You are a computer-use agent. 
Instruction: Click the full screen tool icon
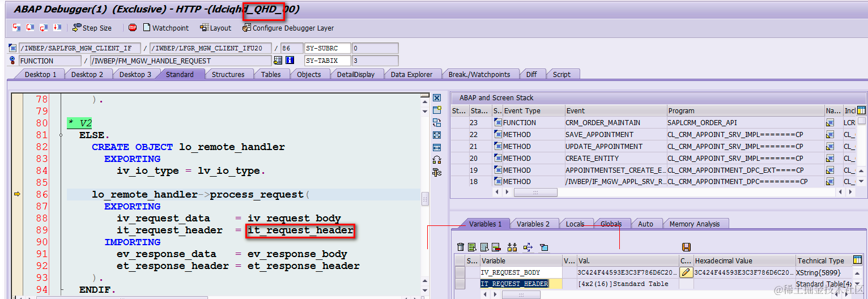(x=437, y=135)
